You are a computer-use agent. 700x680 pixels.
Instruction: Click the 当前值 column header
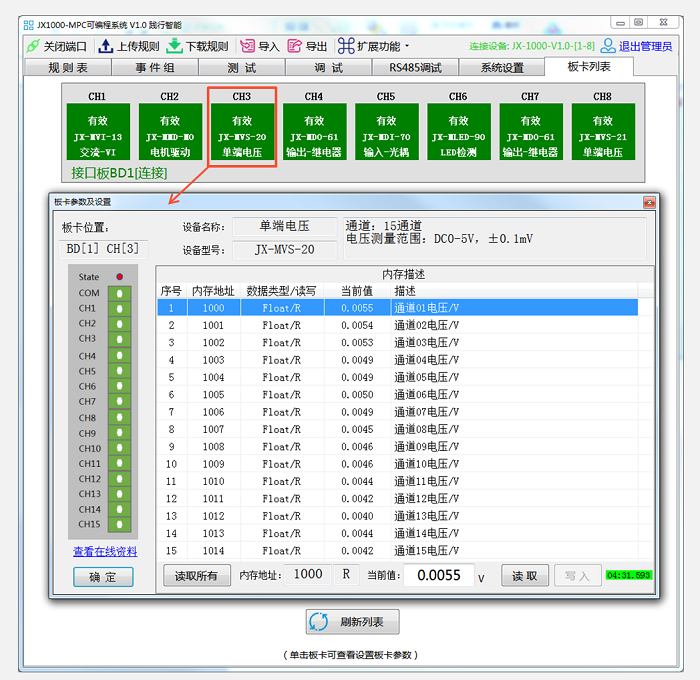pos(357,291)
